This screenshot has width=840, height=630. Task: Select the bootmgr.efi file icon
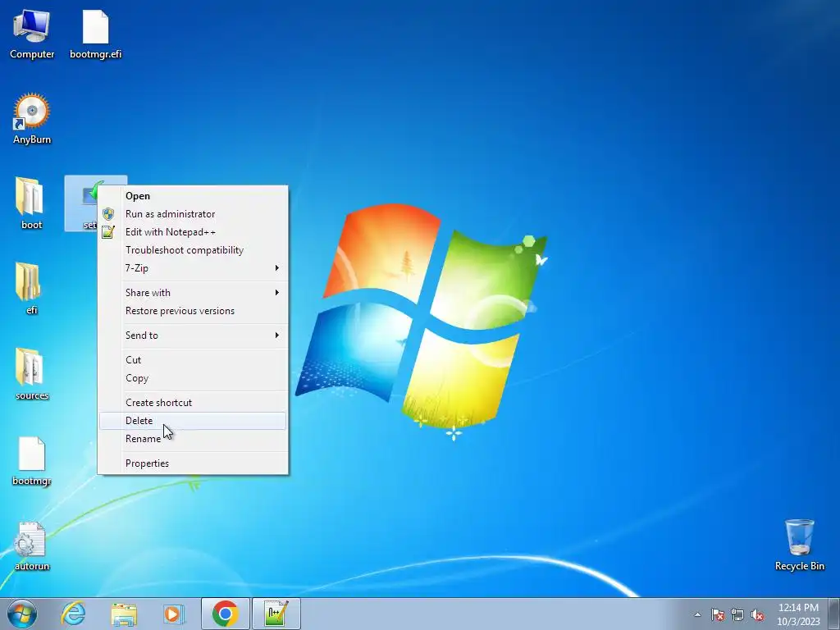click(95, 34)
